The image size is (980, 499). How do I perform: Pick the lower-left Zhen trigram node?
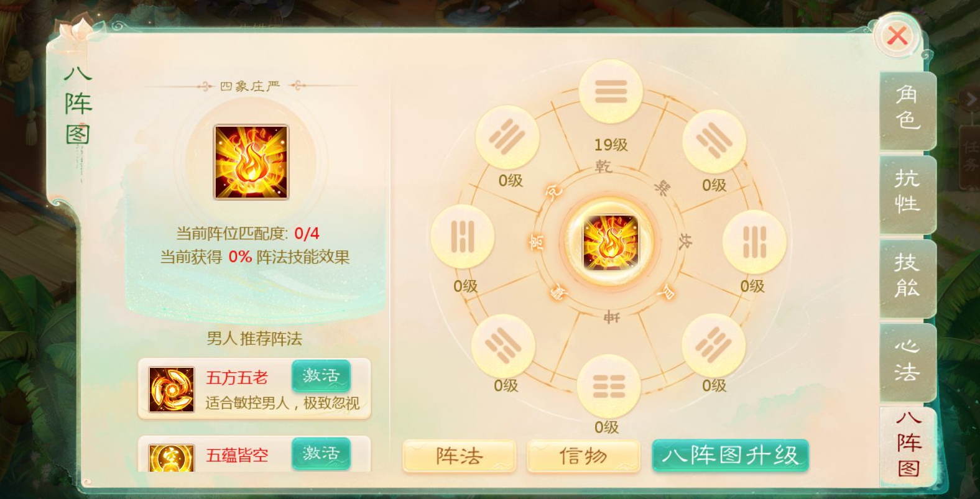click(x=503, y=346)
